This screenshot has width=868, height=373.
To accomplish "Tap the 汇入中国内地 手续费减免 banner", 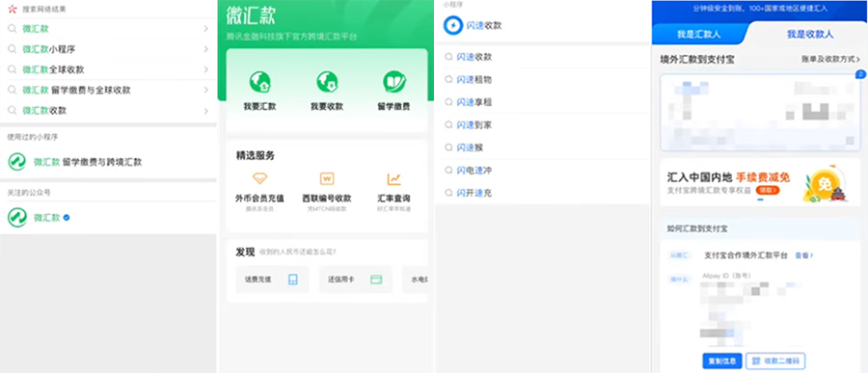I will tap(760, 183).
